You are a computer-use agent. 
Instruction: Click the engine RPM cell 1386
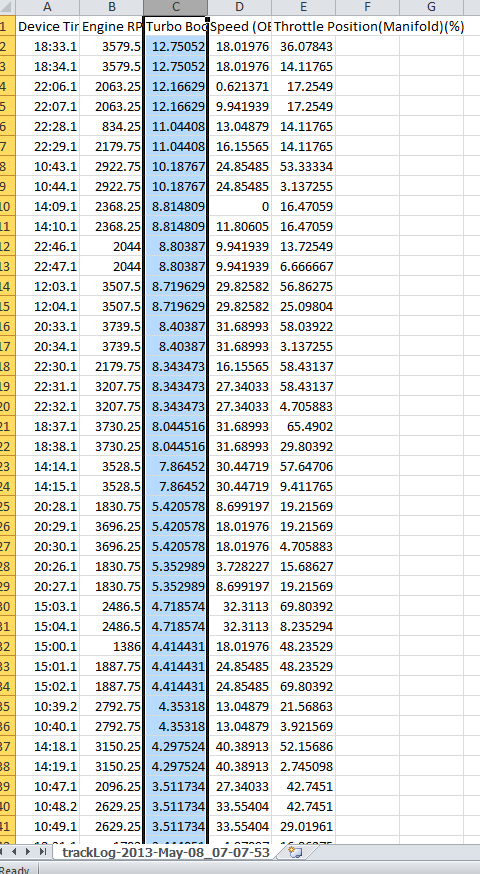(x=111, y=647)
